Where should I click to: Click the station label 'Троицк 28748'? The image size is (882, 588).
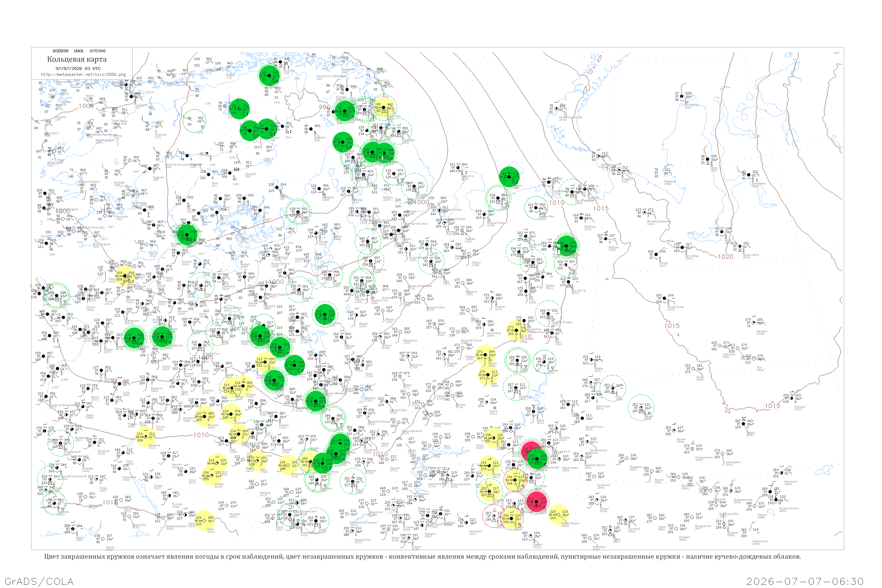coord(604,510)
